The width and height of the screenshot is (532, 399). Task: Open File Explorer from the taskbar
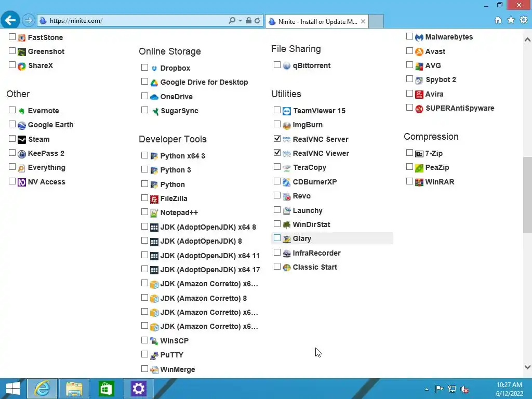click(x=74, y=389)
